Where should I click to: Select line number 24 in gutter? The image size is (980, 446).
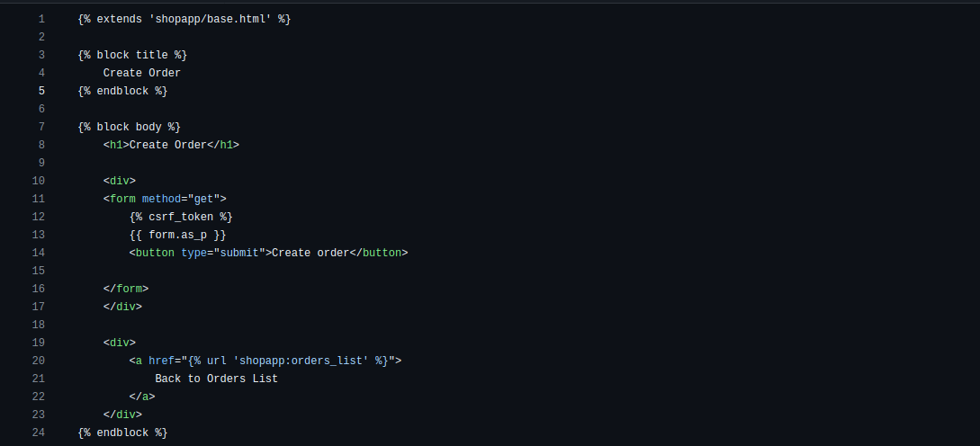(x=38, y=433)
